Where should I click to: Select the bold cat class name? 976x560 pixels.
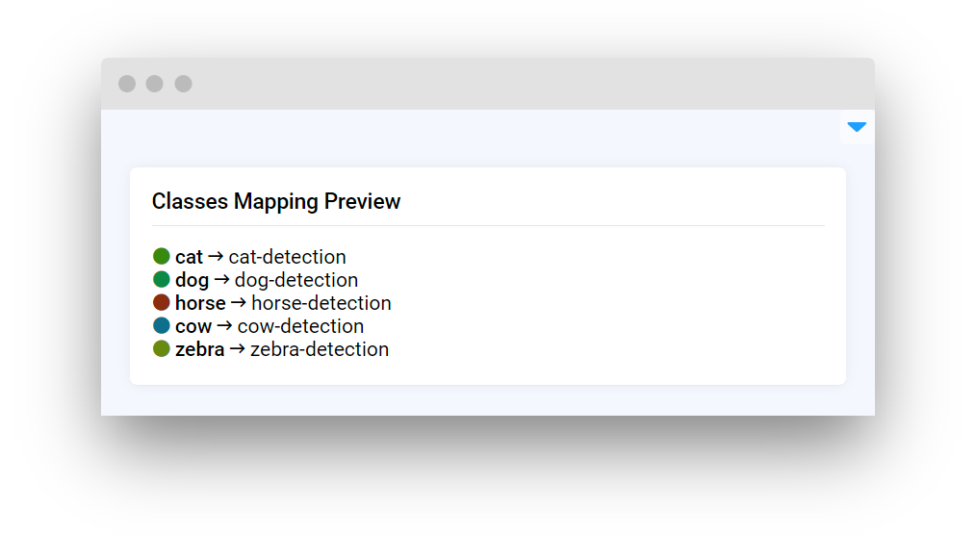point(189,257)
